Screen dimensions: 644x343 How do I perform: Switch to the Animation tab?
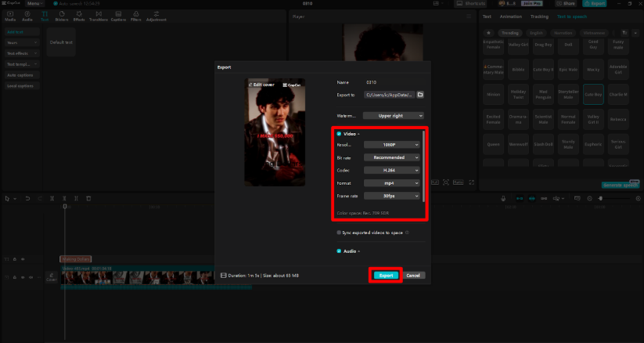(x=510, y=16)
